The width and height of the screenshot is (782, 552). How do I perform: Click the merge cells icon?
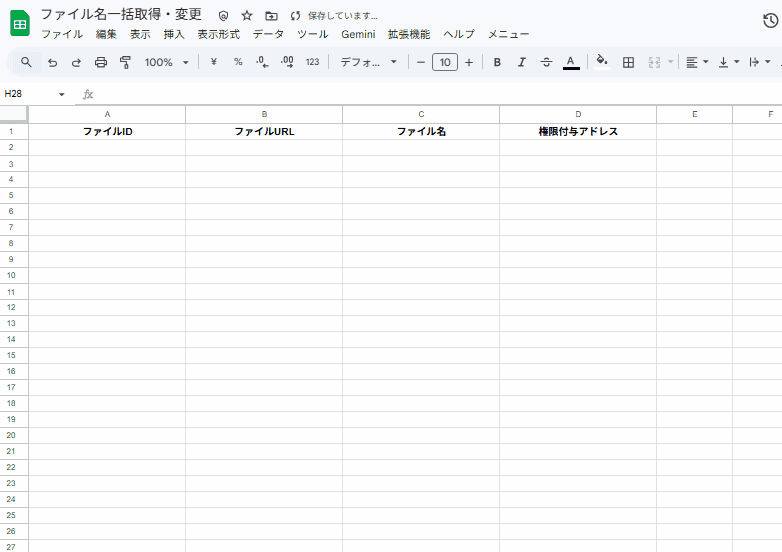pyautogui.click(x=654, y=62)
